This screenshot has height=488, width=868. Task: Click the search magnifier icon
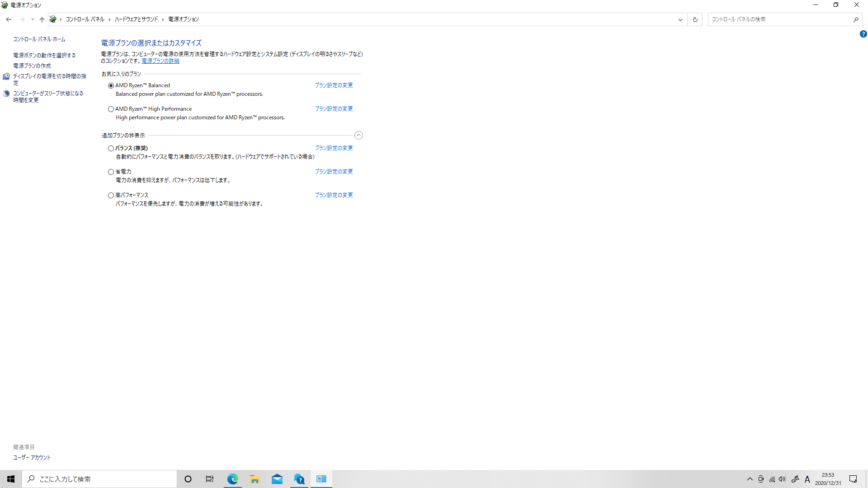856,19
